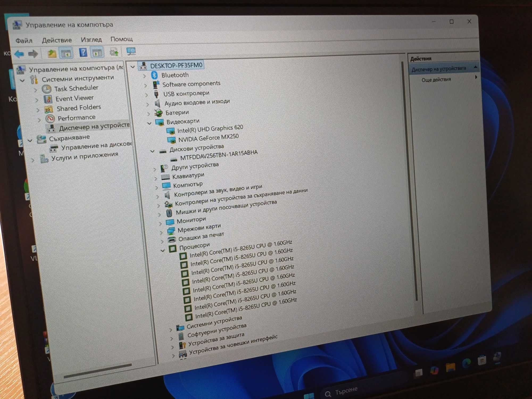Viewport: 532px width, 399px height.
Task: Click the Task Scheduler clock icon
Action: 47,89
